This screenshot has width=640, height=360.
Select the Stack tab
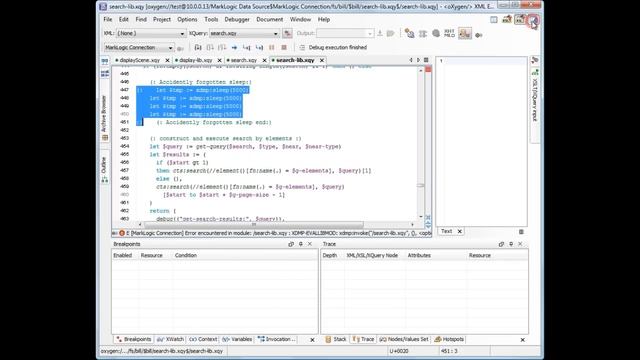coord(336,339)
